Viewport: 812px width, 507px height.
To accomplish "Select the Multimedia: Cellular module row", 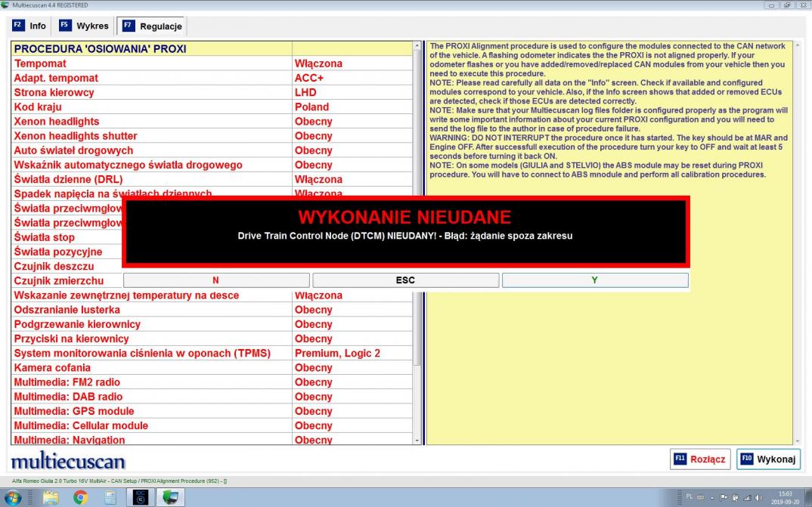I will tap(212, 425).
